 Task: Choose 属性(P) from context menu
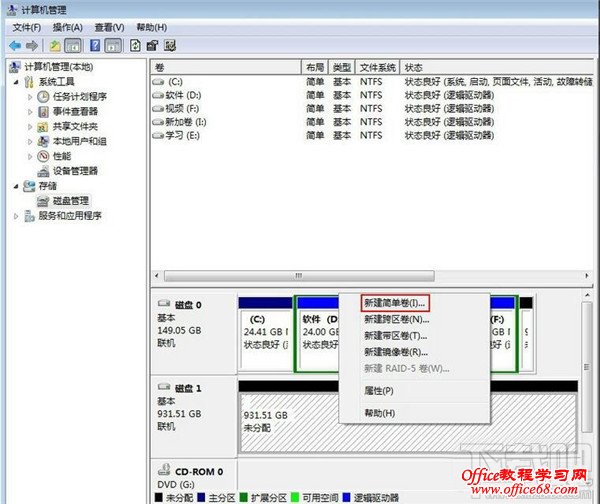379,391
